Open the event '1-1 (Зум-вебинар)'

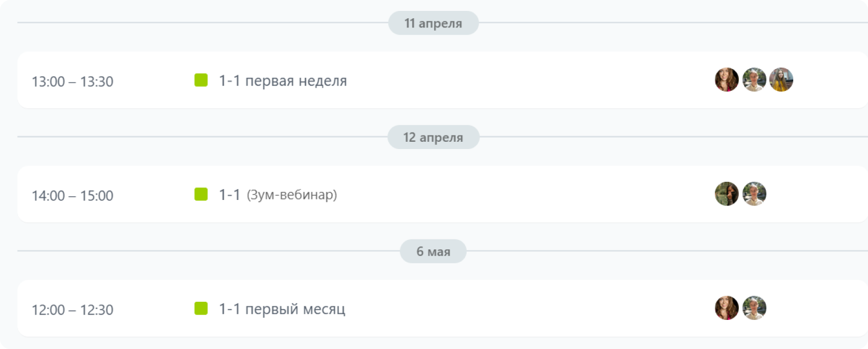click(x=277, y=195)
